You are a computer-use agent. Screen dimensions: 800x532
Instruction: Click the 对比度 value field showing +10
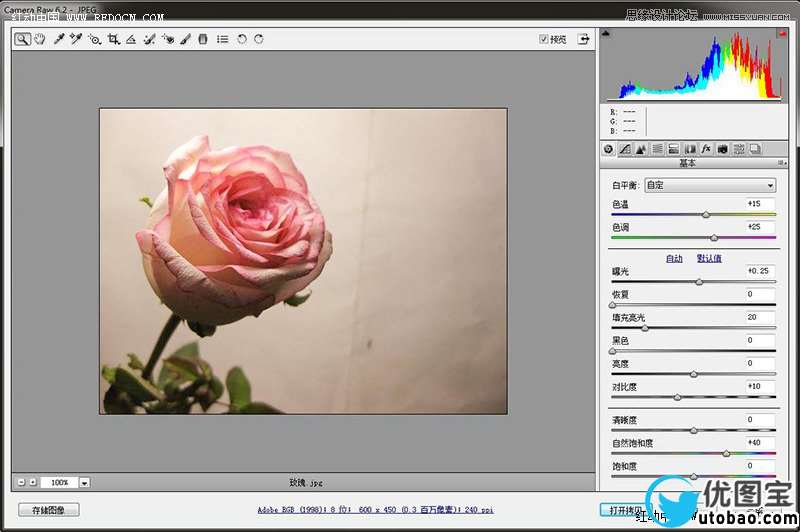coord(760,386)
